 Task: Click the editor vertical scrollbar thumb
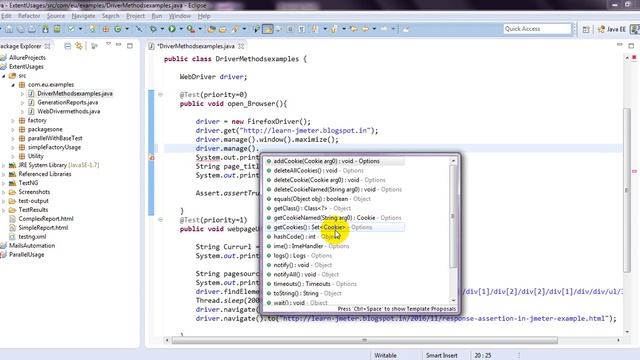point(627,190)
